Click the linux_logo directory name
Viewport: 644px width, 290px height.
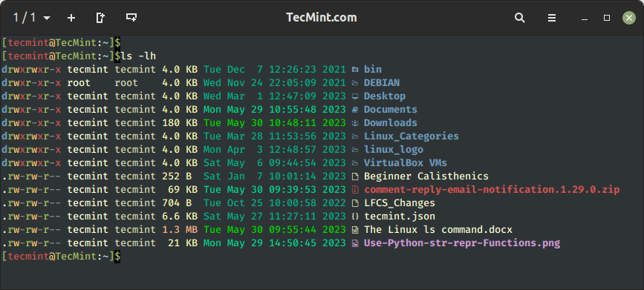click(394, 150)
